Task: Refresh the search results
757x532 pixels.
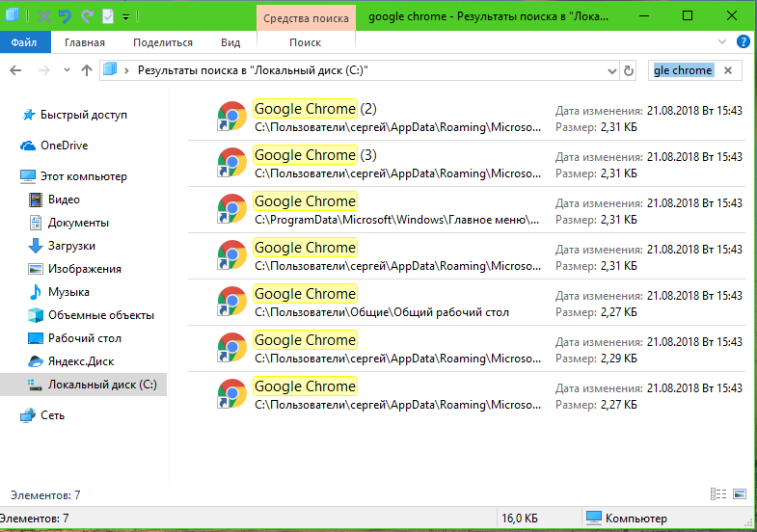Action: [x=628, y=71]
